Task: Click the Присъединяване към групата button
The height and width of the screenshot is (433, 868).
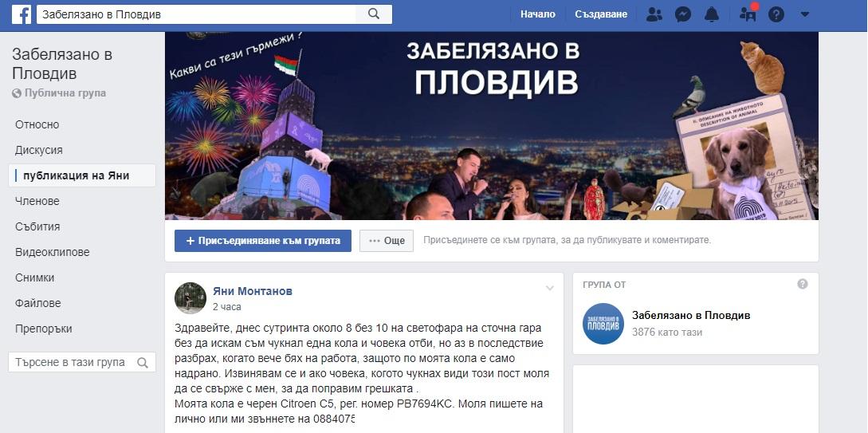Action: click(263, 241)
